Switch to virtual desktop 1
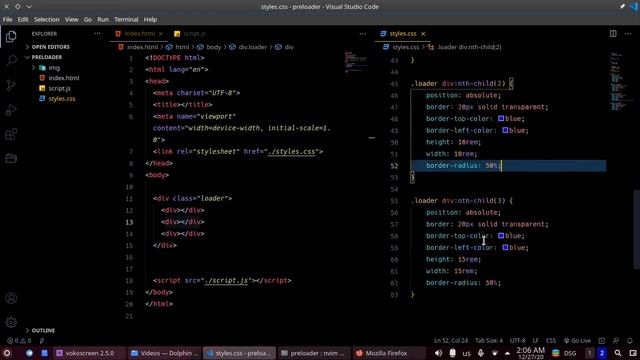The width and height of the screenshot is (640, 360). pos(589,353)
